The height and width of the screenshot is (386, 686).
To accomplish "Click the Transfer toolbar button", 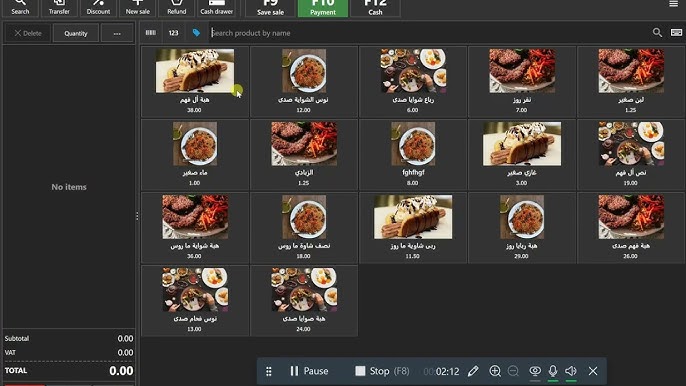I will 59,8.
